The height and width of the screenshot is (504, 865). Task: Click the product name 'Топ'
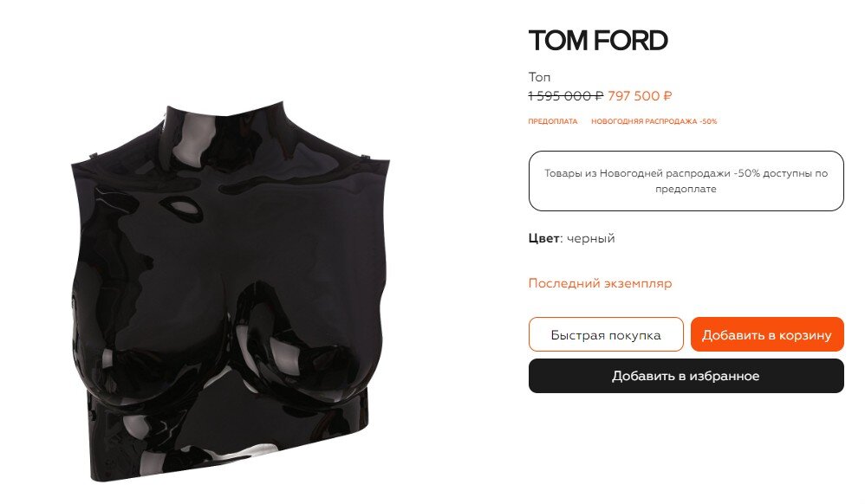click(x=539, y=77)
